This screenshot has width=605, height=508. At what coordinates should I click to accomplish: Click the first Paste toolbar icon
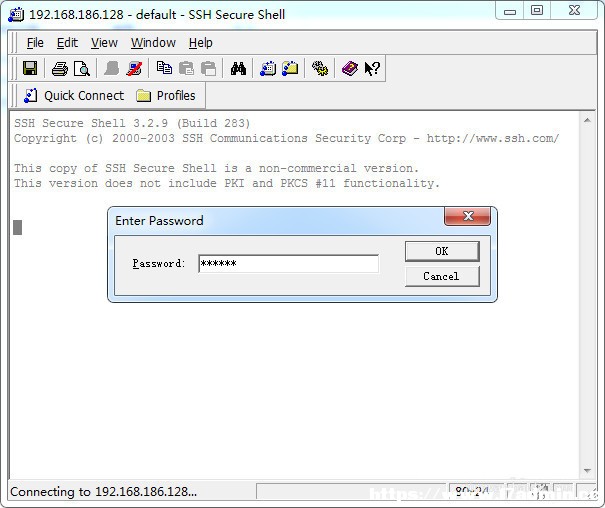186,69
